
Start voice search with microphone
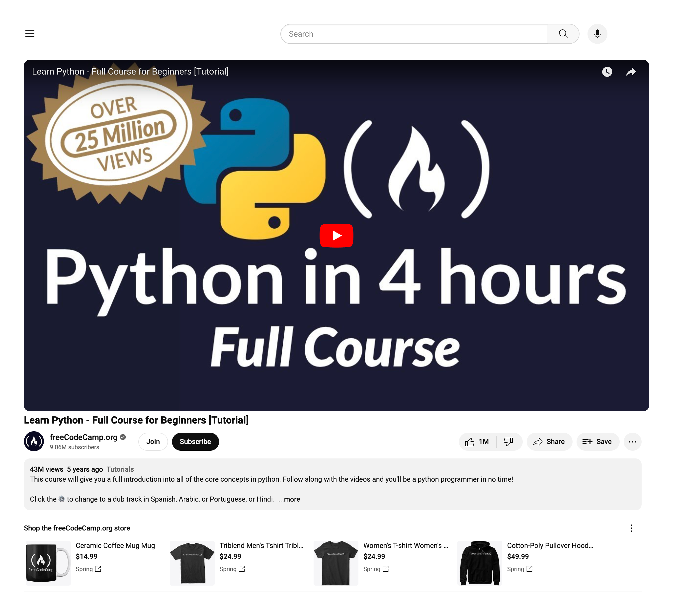(597, 34)
